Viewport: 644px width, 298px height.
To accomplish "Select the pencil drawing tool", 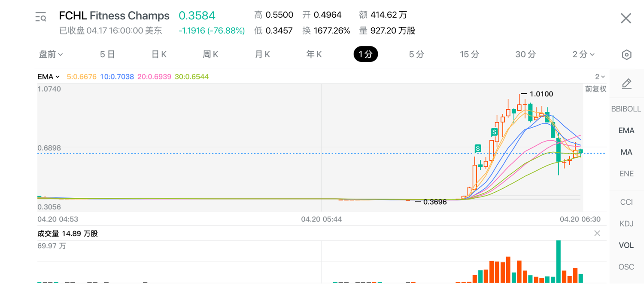I will tap(626, 83).
